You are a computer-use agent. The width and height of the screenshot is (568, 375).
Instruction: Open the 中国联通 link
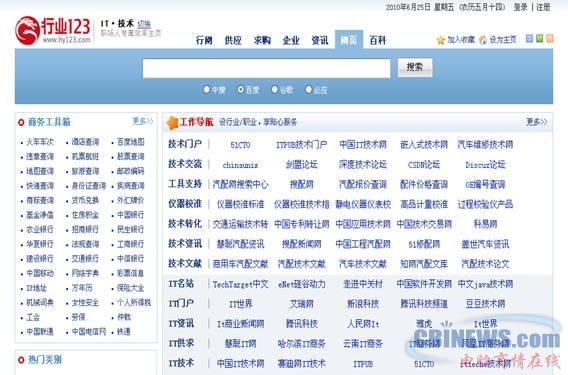[x=40, y=332]
